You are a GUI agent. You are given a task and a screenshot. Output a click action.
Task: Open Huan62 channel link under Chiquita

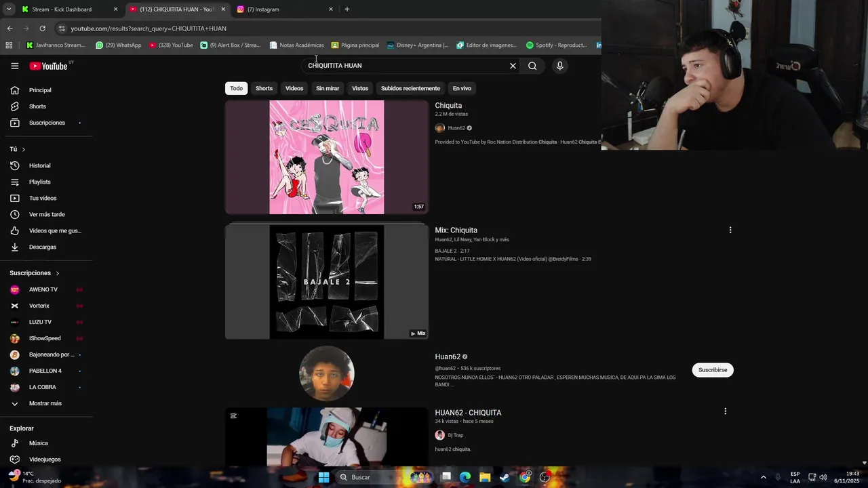click(456, 128)
